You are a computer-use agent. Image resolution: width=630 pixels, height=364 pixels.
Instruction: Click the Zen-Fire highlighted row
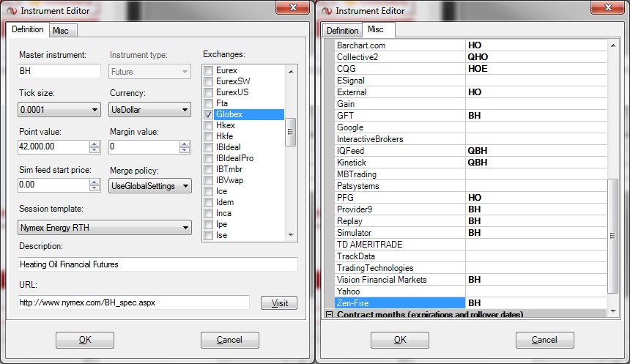click(x=470, y=303)
